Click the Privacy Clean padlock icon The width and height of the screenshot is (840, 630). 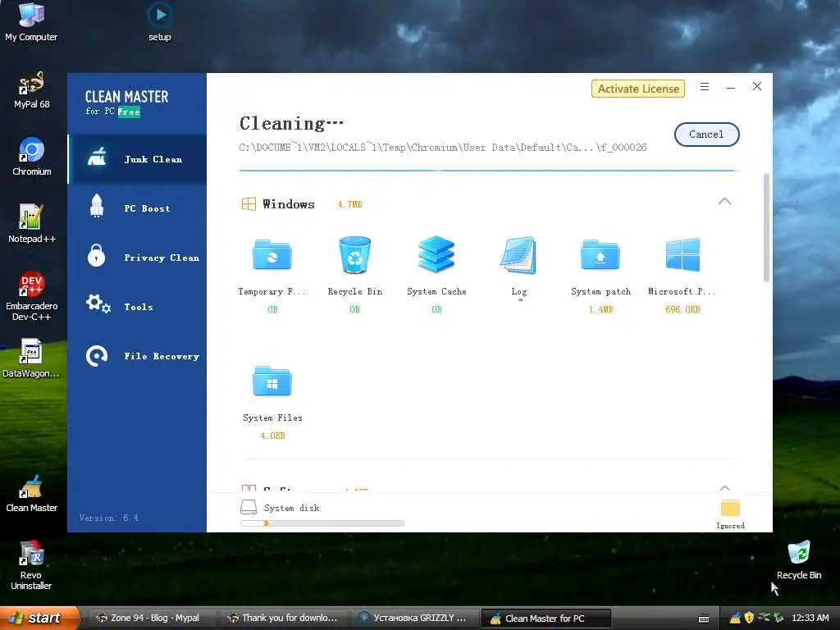(97, 256)
